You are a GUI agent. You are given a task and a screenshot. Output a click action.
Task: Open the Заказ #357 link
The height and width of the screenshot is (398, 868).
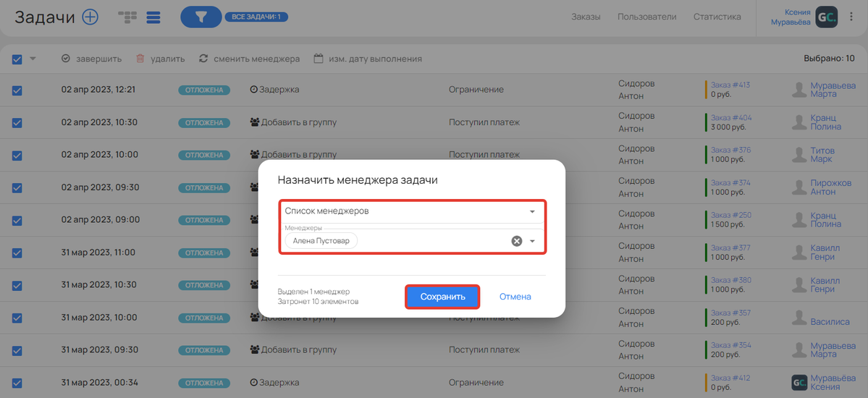pos(730,313)
